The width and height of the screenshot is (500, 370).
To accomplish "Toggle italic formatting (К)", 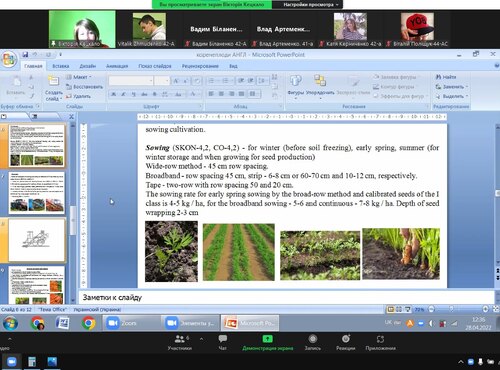I will pos(123,94).
